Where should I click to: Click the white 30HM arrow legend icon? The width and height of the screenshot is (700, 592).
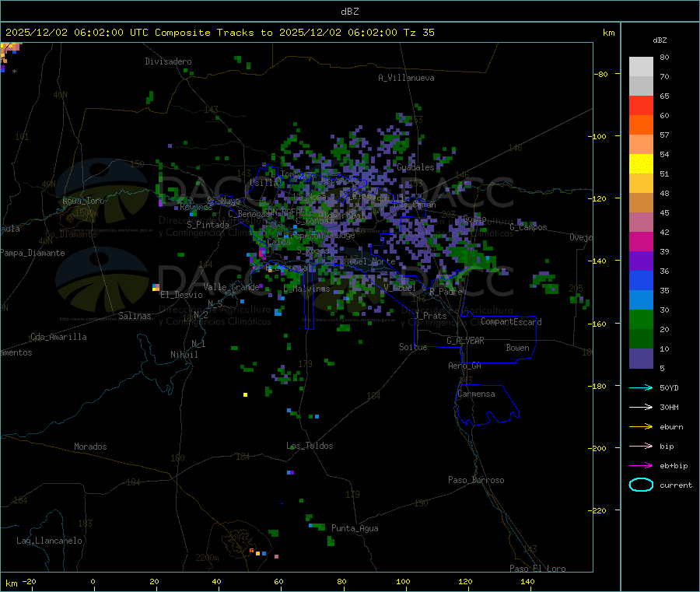pyautogui.click(x=641, y=407)
